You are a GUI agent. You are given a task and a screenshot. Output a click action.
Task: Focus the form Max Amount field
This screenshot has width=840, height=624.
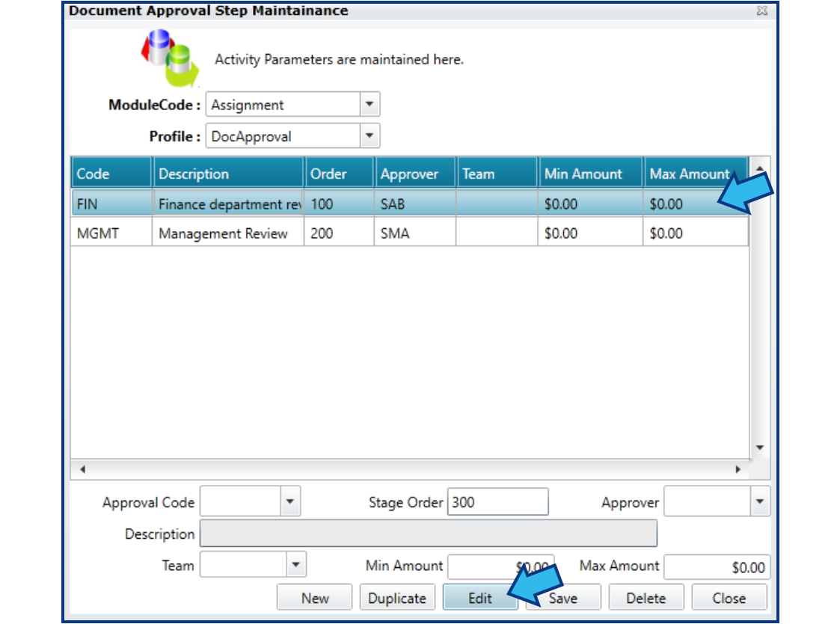pos(717,566)
